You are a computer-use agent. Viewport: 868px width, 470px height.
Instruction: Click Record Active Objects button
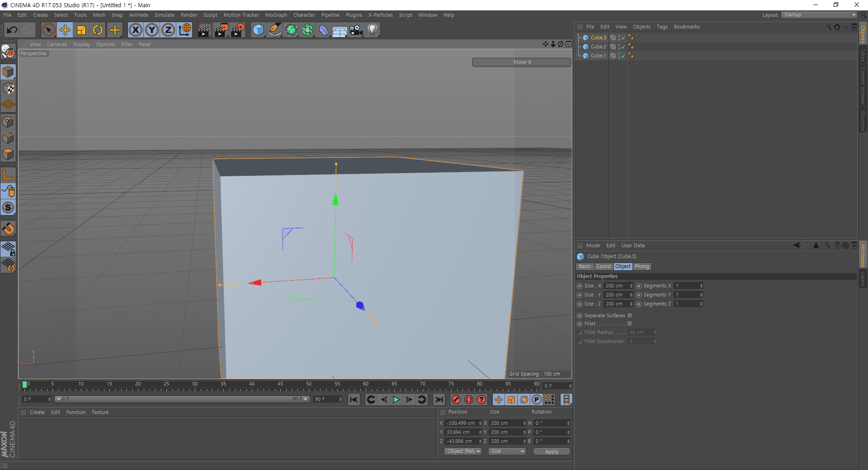pyautogui.click(x=456, y=399)
